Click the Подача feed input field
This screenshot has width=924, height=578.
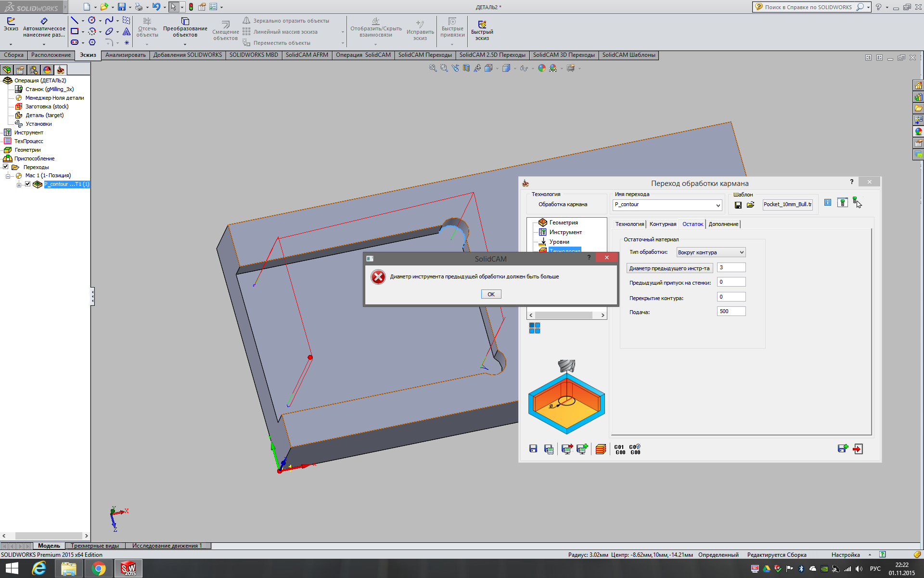[x=731, y=312]
